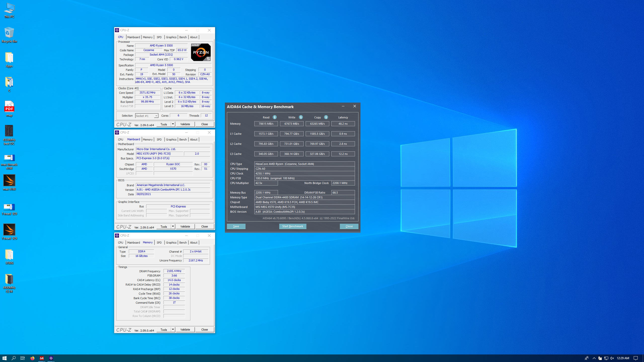Viewport: 644px width, 362px height.
Task: Click L2 Cache Read value 795.83 GB/s
Action: click(x=266, y=144)
